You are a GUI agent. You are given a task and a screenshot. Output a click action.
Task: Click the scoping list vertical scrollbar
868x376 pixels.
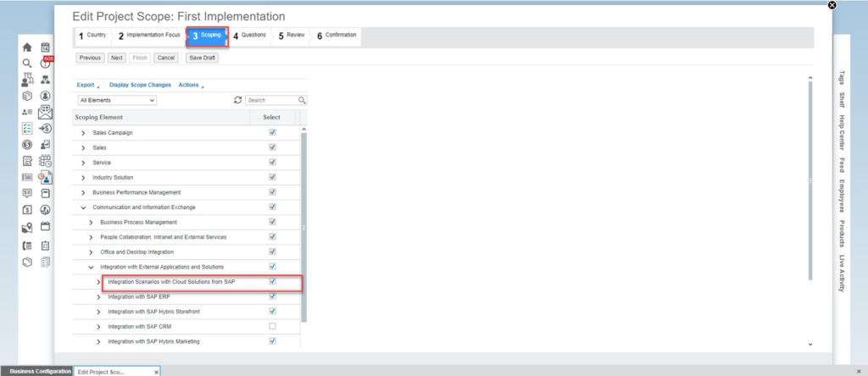click(x=303, y=227)
